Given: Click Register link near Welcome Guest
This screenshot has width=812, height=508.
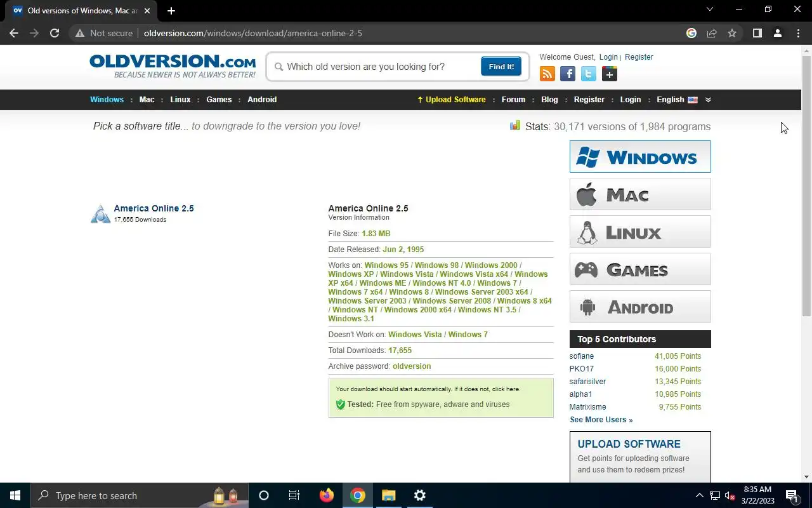Looking at the screenshot, I should coord(639,57).
